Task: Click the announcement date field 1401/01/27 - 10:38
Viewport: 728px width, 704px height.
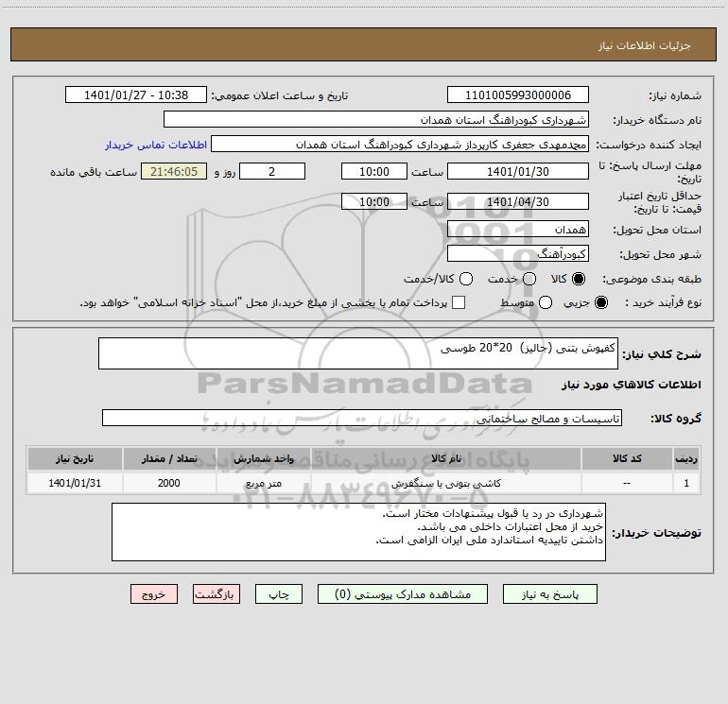Action: (x=136, y=94)
